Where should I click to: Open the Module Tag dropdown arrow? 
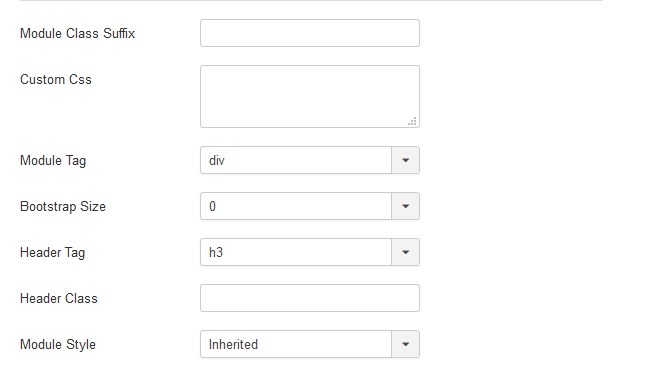(x=406, y=160)
